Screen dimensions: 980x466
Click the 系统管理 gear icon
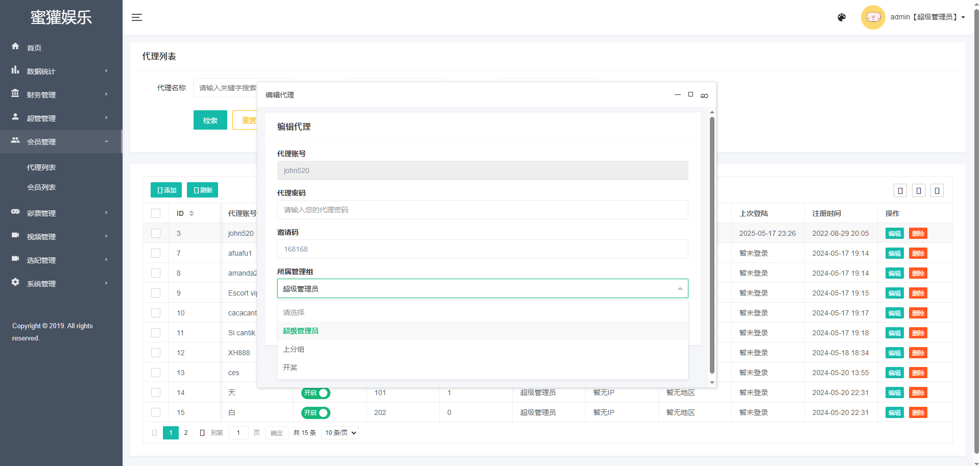click(x=15, y=282)
